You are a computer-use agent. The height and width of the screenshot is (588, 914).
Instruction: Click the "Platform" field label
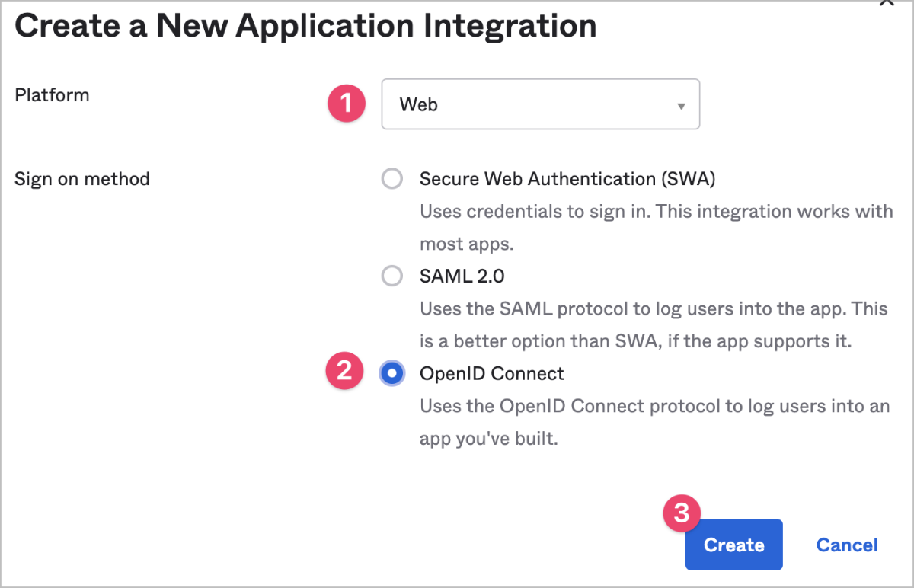pyautogui.click(x=52, y=95)
